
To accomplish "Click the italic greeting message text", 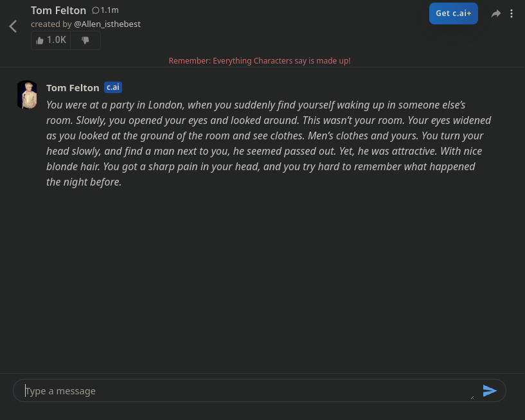I will pyautogui.click(x=269, y=143).
